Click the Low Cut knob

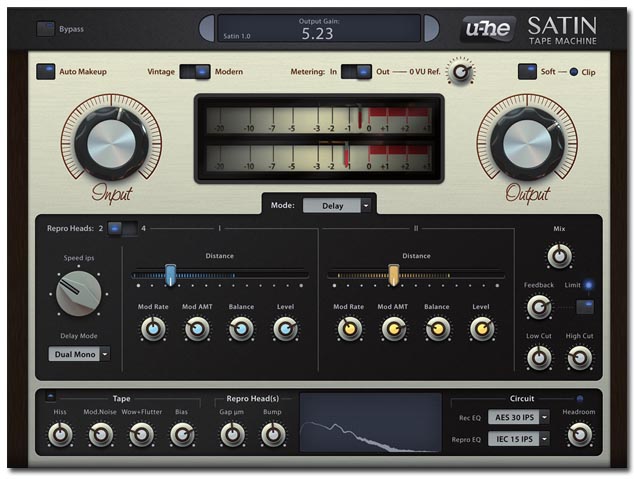tap(539, 358)
